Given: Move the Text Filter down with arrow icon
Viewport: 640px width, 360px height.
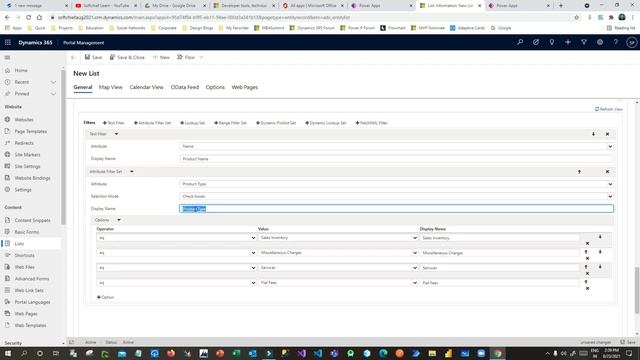Looking at the screenshot, I should point(593,134).
